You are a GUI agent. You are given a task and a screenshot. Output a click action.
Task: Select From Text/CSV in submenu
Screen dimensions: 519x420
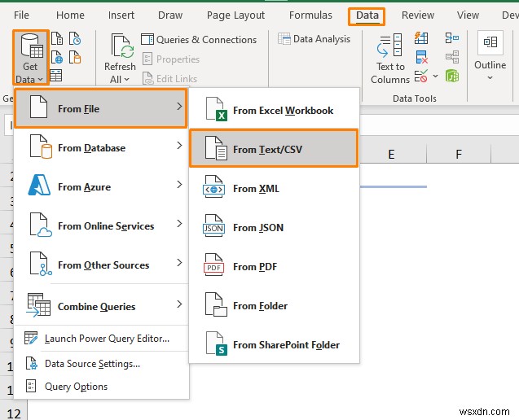tap(274, 149)
